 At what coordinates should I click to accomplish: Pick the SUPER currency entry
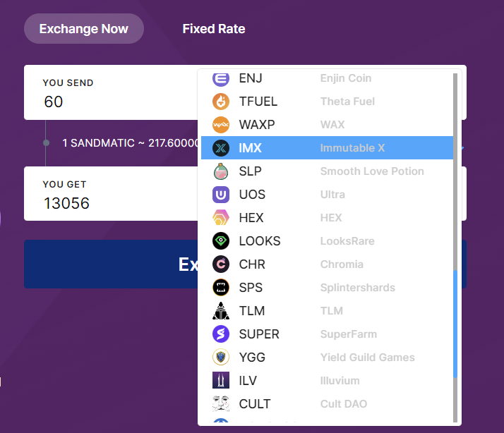click(x=327, y=334)
